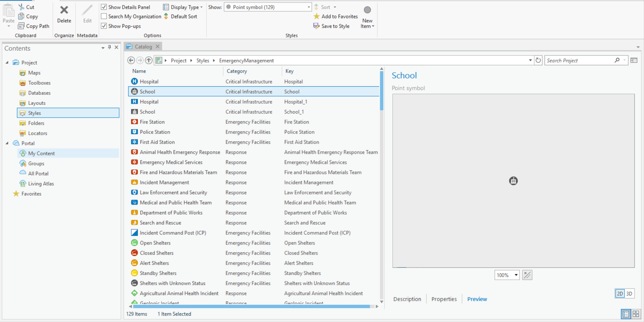The height and width of the screenshot is (322, 644).
Task: Click the Copy Path icon
Action: (x=21, y=26)
